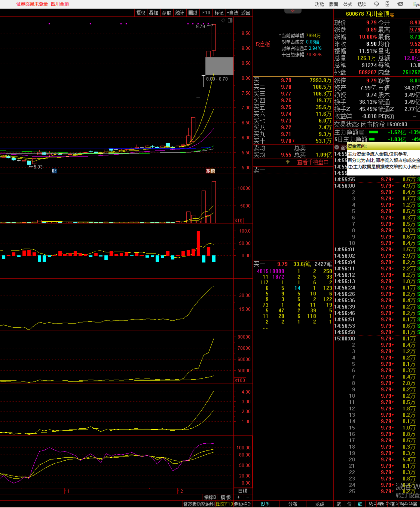Open the 功能 menu
Image resolution: width=420 pixels, height=508 pixels.
pyautogui.click(x=319, y=4)
